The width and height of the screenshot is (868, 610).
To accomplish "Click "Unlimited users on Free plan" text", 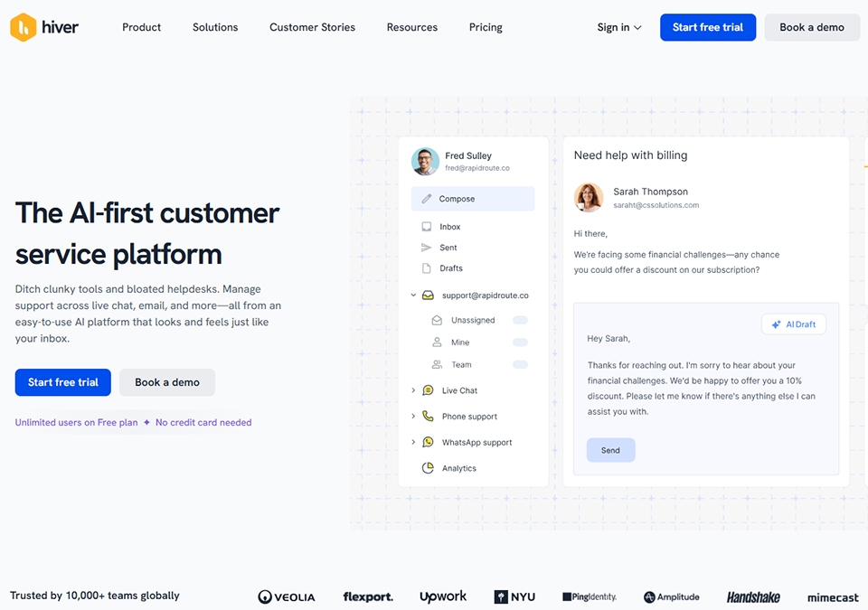I will (x=76, y=422).
